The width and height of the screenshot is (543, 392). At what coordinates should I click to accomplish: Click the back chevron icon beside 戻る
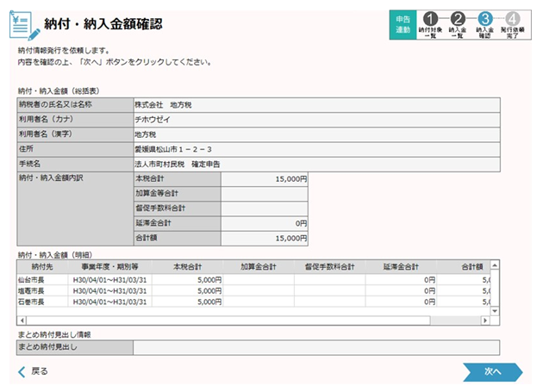[22, 371]
